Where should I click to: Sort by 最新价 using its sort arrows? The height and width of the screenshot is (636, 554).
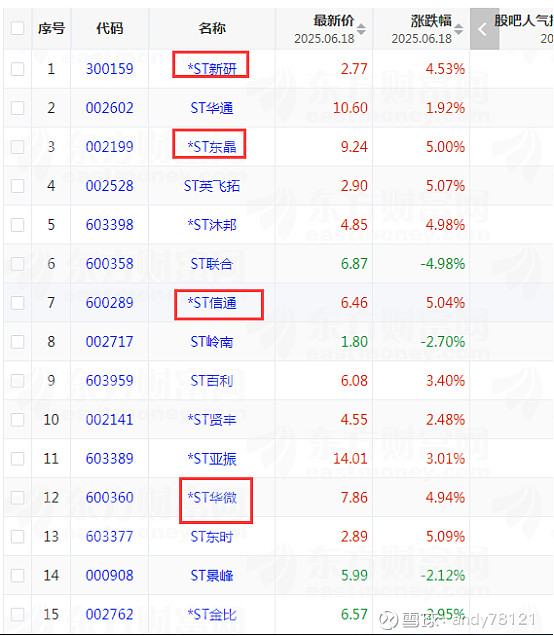click(361, 29)
